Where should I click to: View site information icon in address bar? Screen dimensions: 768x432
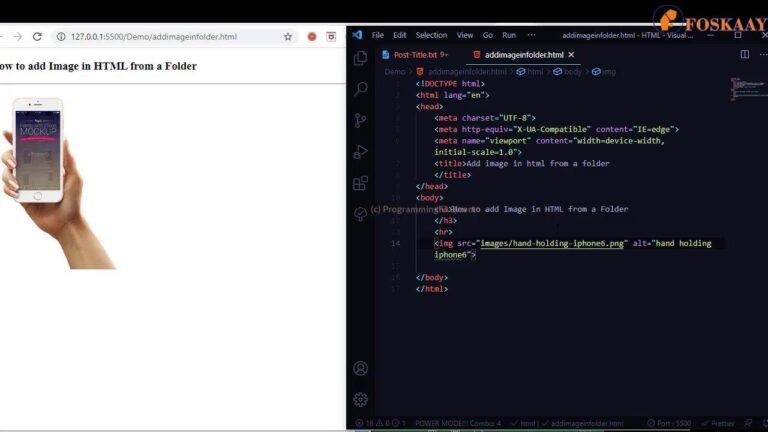coord(61,37)
